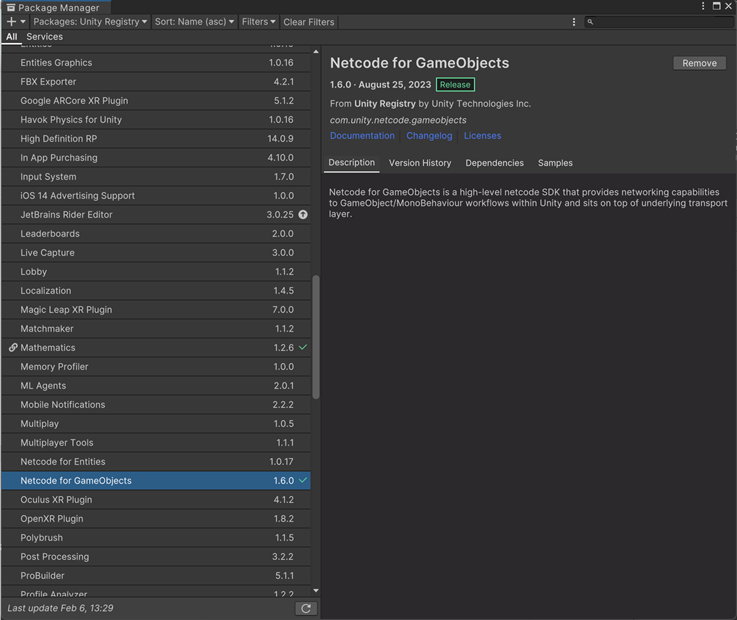Viewport: 737px width, 620px height.
Task: Open the Samples tab
Action: [555, 163]
